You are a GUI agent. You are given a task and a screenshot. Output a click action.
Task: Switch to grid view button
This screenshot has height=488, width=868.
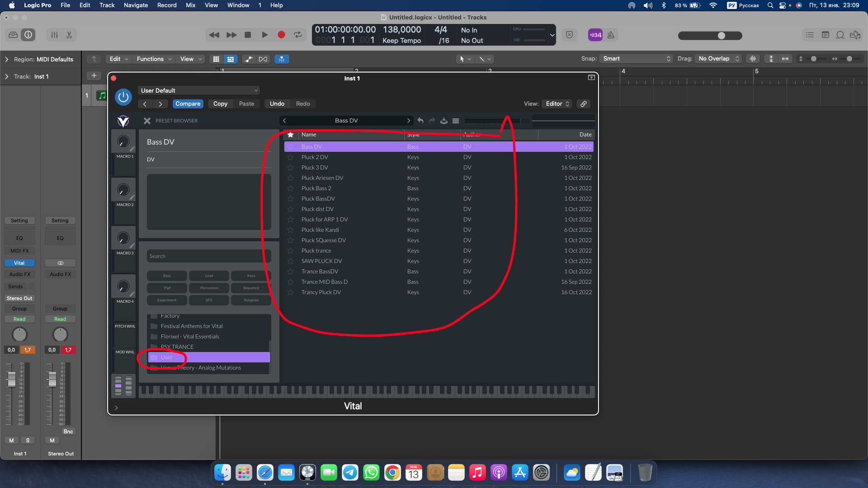216,59
